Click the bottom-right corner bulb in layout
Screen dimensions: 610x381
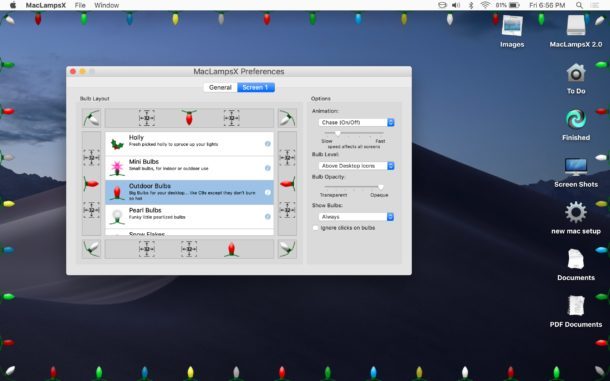[x=287, y=249]
